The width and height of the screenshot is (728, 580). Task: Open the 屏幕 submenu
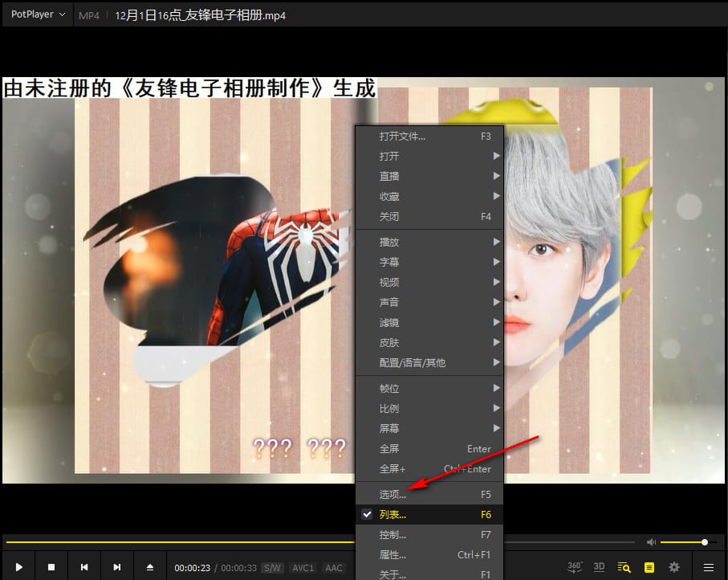pyautogui.click(x=429, y=428)
